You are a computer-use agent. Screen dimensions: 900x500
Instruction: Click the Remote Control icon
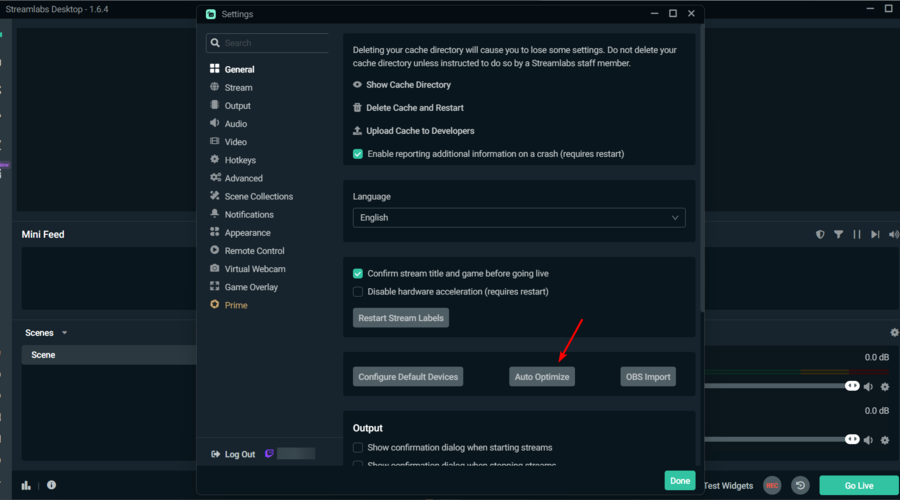(215, 250)
